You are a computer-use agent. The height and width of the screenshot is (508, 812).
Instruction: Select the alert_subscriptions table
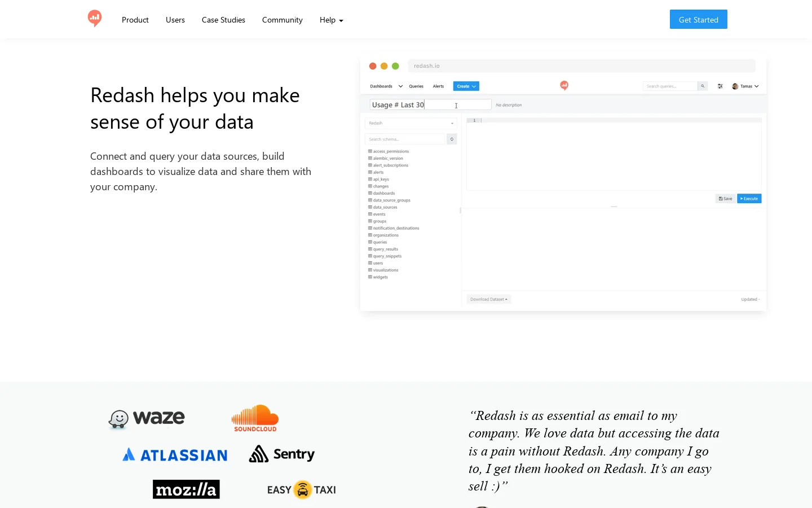388,165
